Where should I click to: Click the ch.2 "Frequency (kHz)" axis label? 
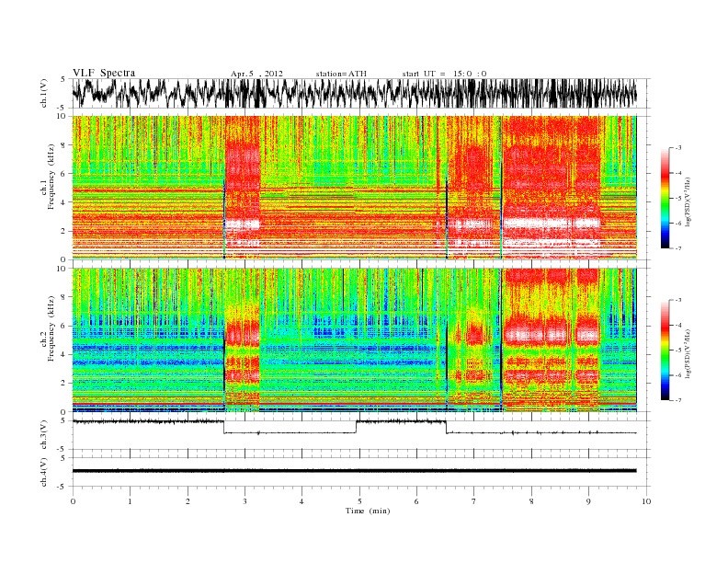click(51, 328)
